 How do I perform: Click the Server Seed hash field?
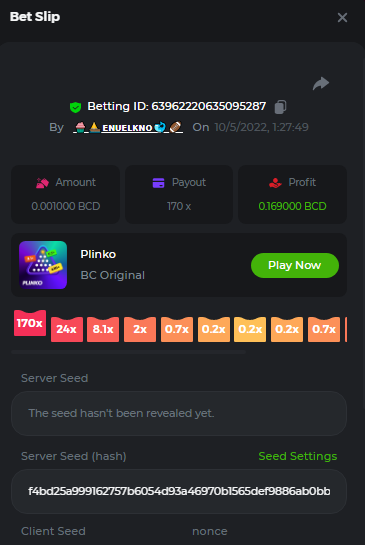(179, 491)
